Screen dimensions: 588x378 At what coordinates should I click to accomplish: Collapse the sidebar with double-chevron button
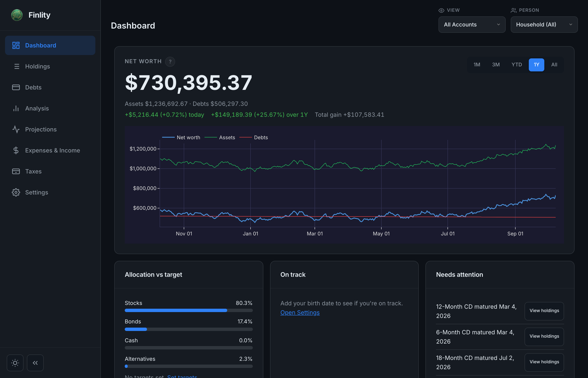35,363
